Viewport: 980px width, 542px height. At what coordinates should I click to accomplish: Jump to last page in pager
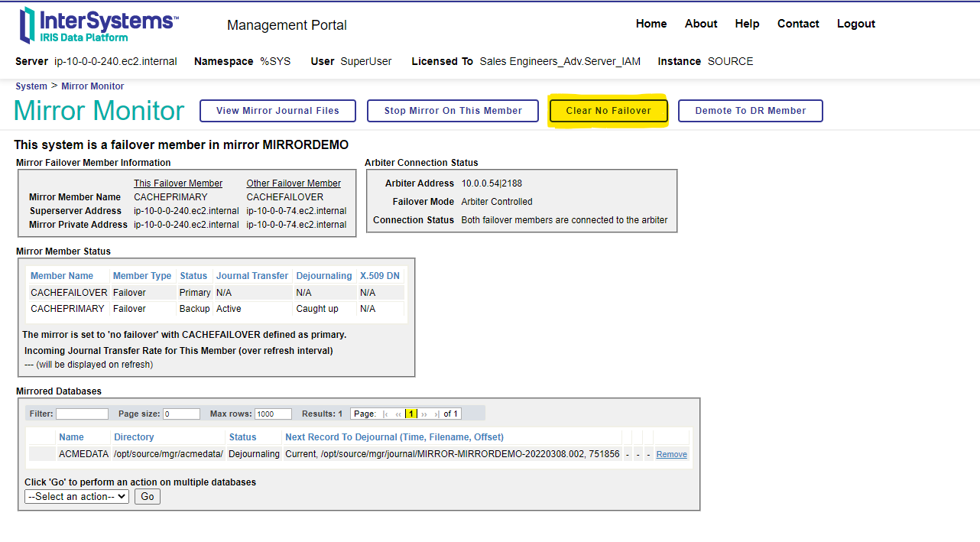436,414
